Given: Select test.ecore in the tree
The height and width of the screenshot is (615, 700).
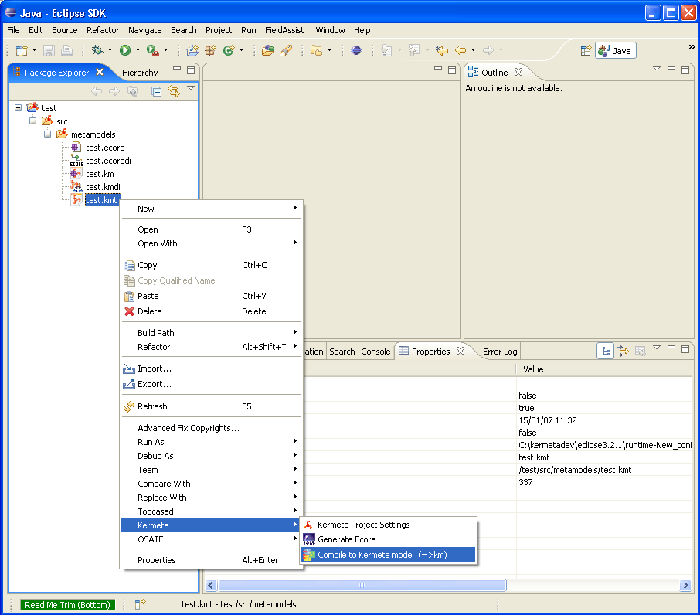Looking at the screenshot, I should click(x=105, y=148).
